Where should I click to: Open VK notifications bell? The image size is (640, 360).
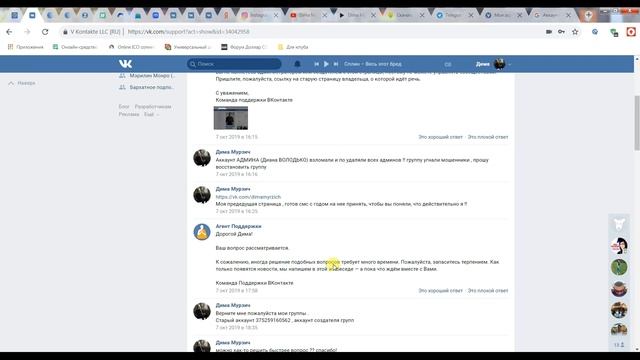point(297,64)
